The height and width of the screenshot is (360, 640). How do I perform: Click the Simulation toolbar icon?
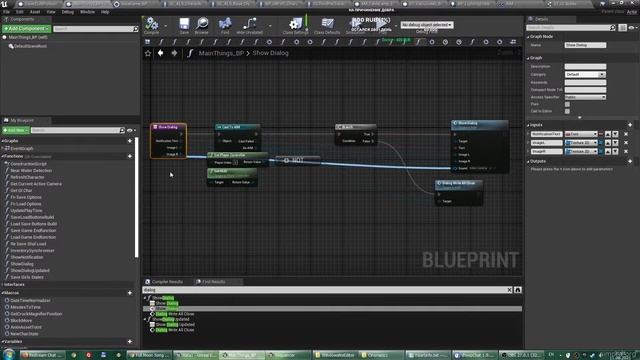[x=356, y=24]
